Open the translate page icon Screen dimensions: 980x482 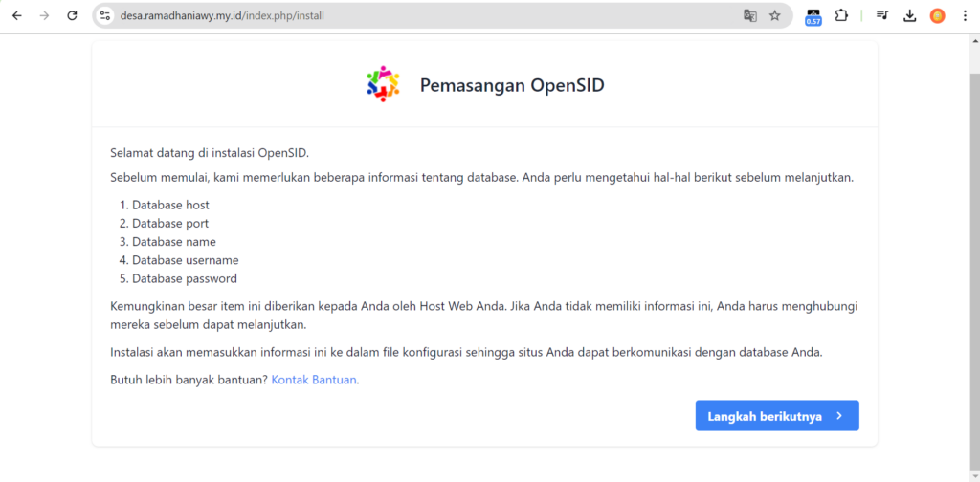(750, 15)
